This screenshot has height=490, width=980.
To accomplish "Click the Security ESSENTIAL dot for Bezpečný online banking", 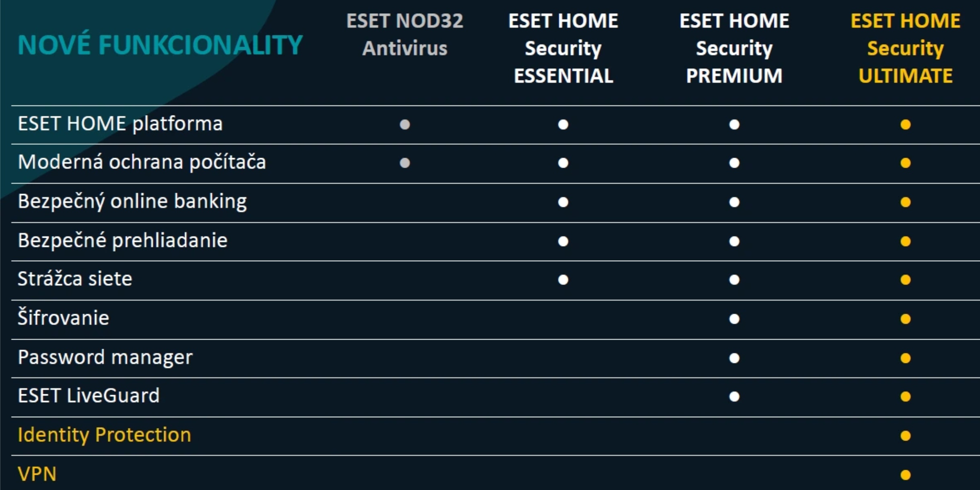I will coord(563,202).
